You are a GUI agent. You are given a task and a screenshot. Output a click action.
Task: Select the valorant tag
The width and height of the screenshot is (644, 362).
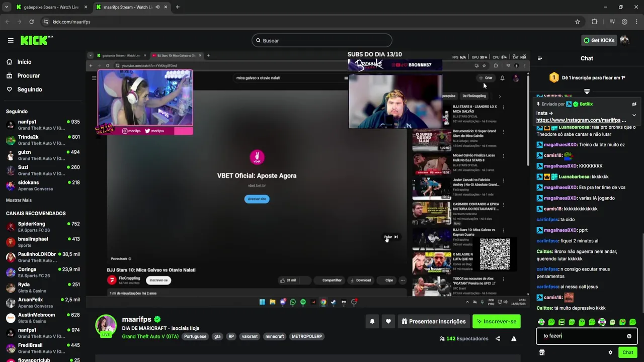pos(250,336)
